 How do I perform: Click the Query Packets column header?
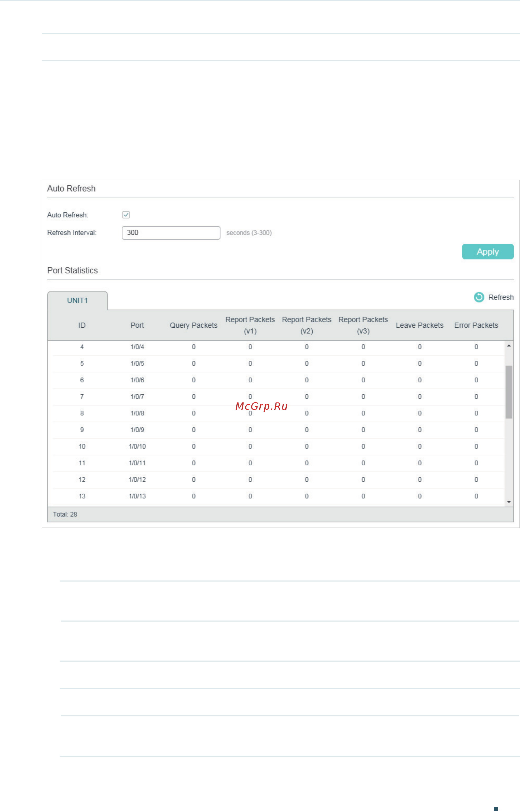tap(193, 325)
